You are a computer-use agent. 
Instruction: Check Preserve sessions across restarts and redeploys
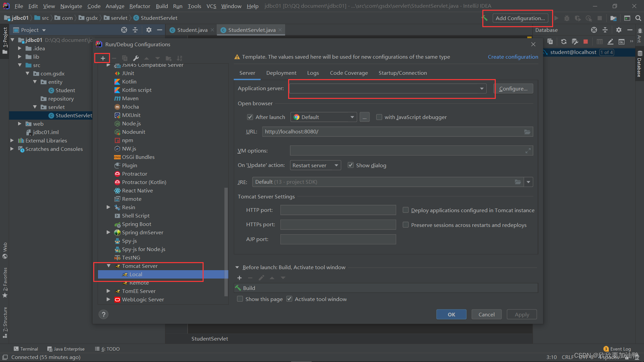(x=406, y=225)
